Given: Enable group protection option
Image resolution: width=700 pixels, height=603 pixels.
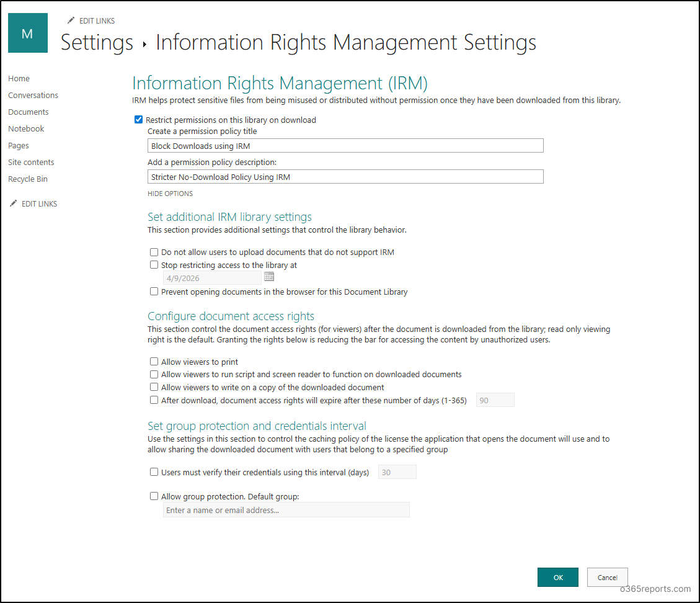Looking at the screenshot, I should (x=154, y=496).
